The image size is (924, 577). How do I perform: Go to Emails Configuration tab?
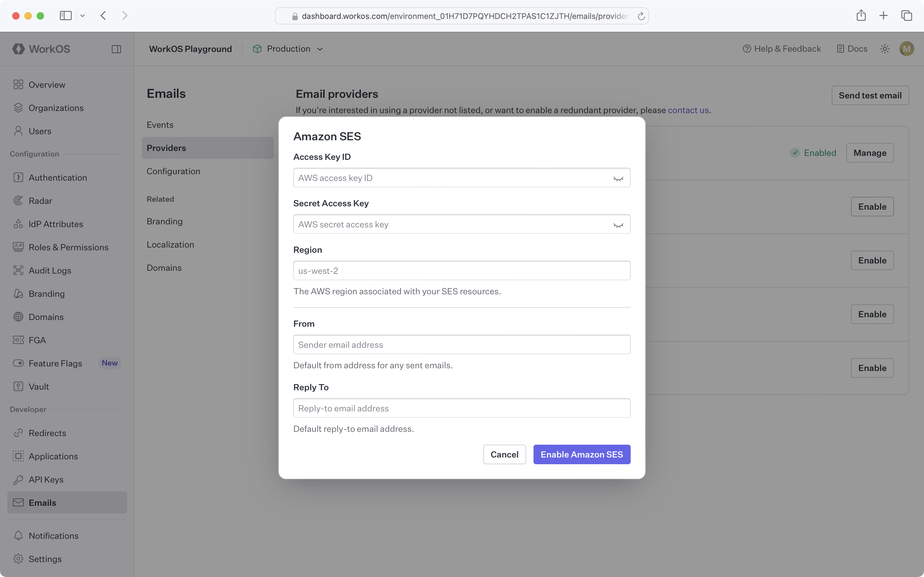pyautogui.click(x=173, y=171)
